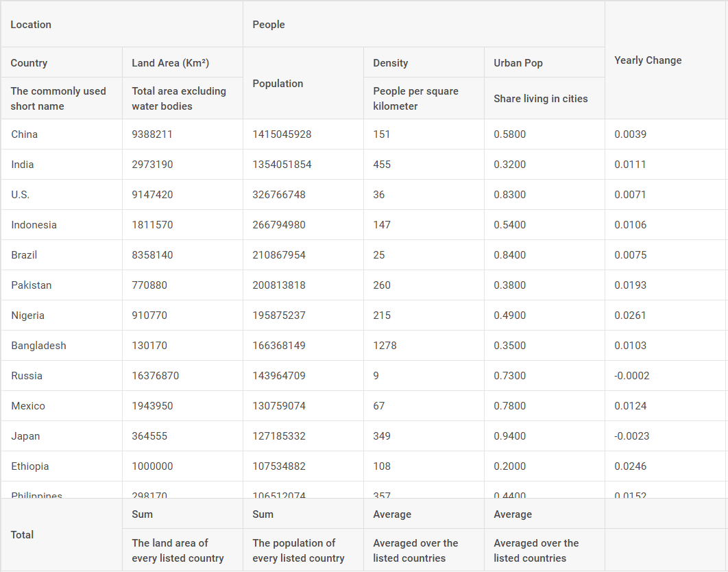Click the Density column header
Screen dimensions: 728x572
tap(424, 62)
